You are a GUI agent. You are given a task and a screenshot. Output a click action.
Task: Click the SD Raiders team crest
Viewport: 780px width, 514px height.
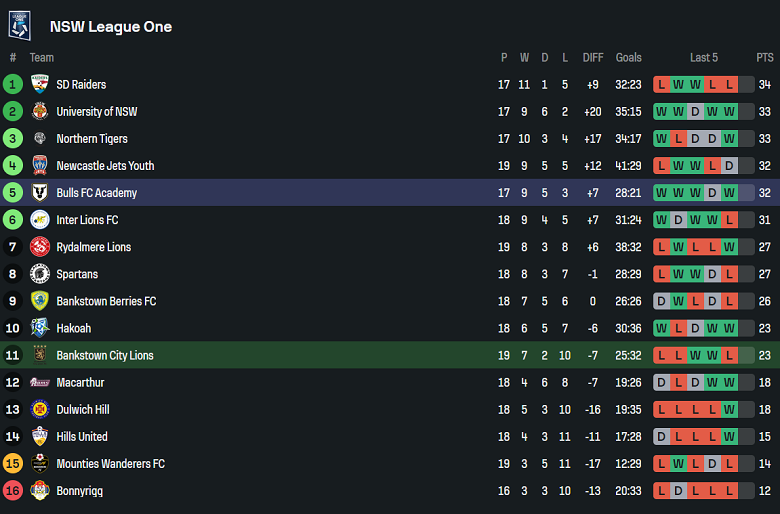40,85
